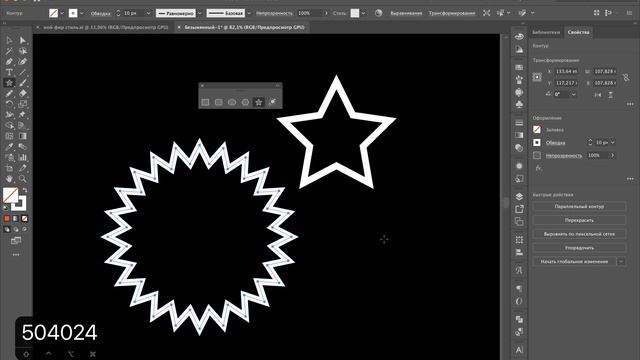Show more Transform options (three dots)
Image resolution: width=640 pixels, height=360 pixels.
point(630,104)
